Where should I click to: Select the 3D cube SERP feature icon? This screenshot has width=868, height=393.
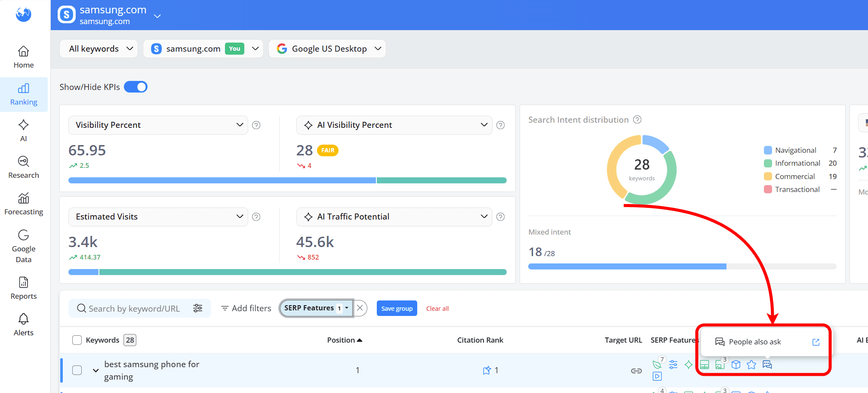pyautogui.click(x=736, y=365)
